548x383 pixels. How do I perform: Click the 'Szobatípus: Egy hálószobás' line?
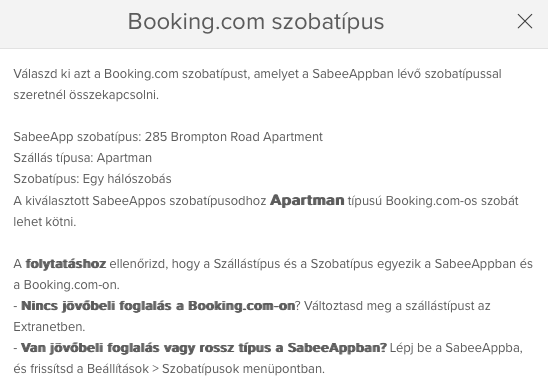92,179
